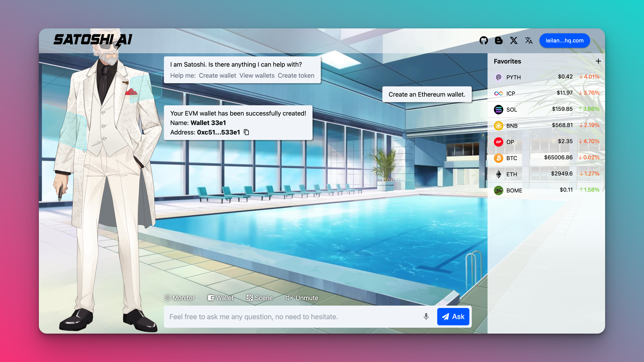This screenshot has height=362, width=644.
Task: Click the Create wallet suggestion
Action: click(x=217, y=76)
